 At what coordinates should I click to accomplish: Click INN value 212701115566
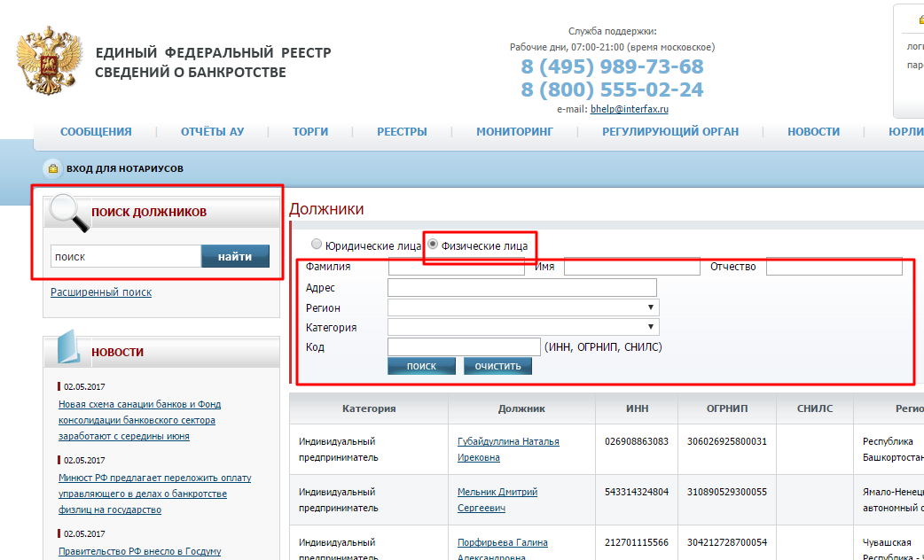coord(637,543)
